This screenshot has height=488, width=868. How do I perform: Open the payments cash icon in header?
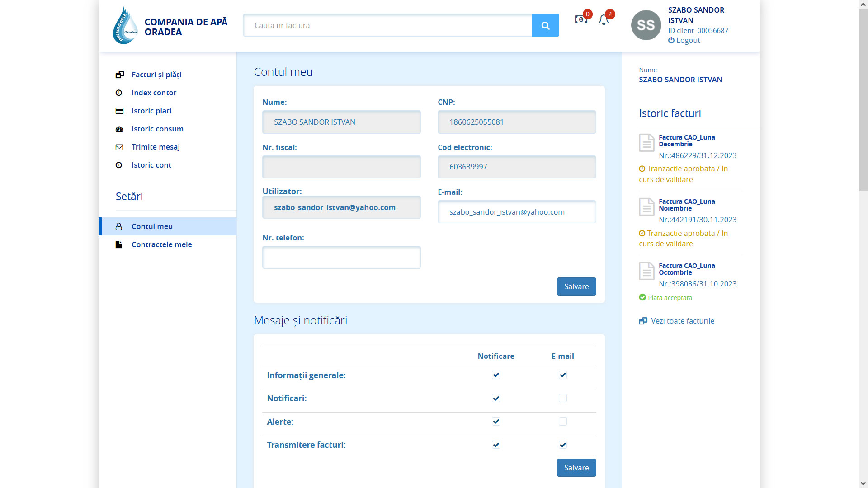(580, 19)
